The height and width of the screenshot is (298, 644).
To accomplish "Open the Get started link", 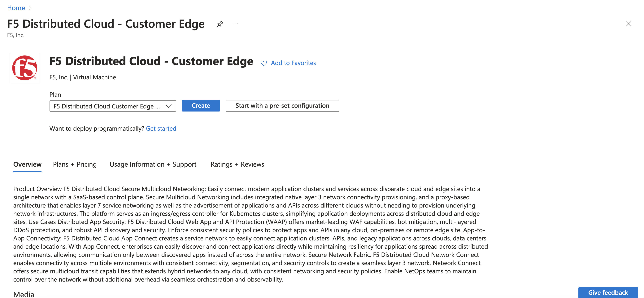I will coord(161,129).
